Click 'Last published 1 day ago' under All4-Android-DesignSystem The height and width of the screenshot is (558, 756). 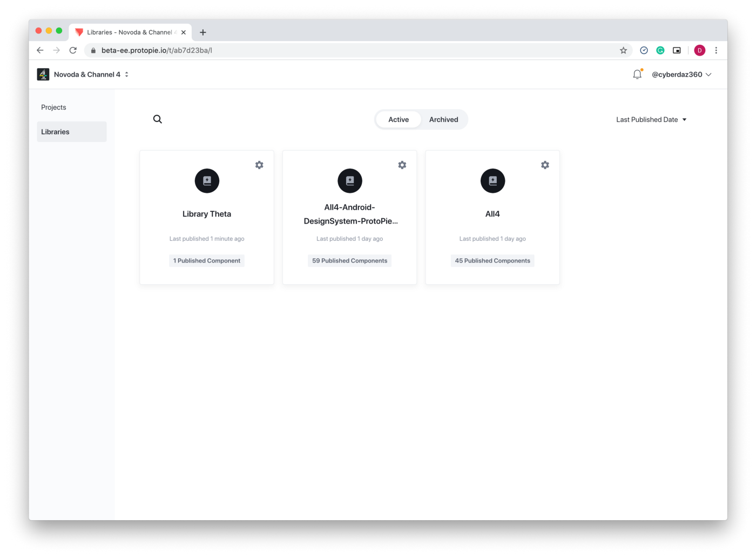[x=350, y=239]
